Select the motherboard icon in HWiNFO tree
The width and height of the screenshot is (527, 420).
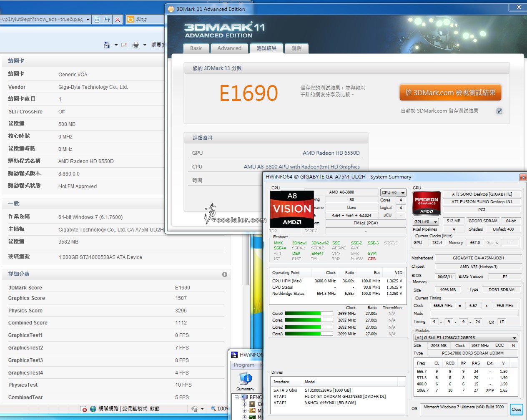[x=252, y=411]
